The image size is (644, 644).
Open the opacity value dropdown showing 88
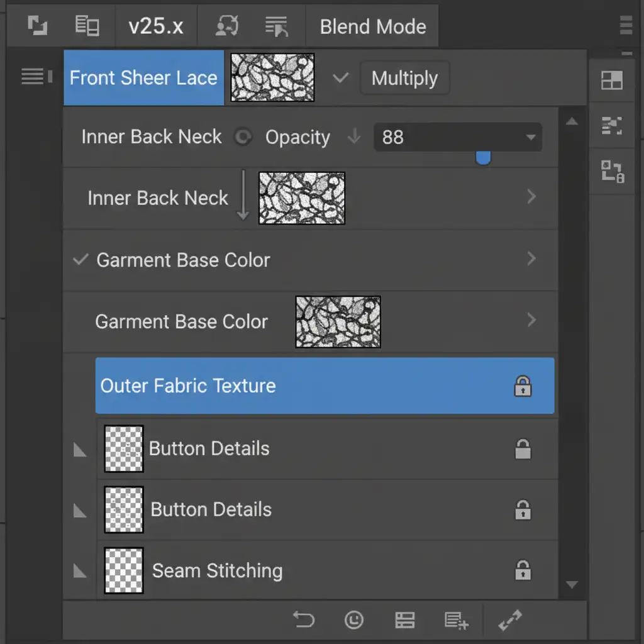(x=530, y=137)
